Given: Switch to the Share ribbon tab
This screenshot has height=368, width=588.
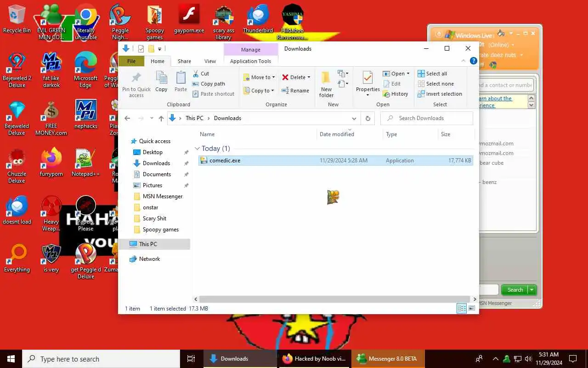Looking at the screenshot, I should pyautogui.click(x=184, y=61).
